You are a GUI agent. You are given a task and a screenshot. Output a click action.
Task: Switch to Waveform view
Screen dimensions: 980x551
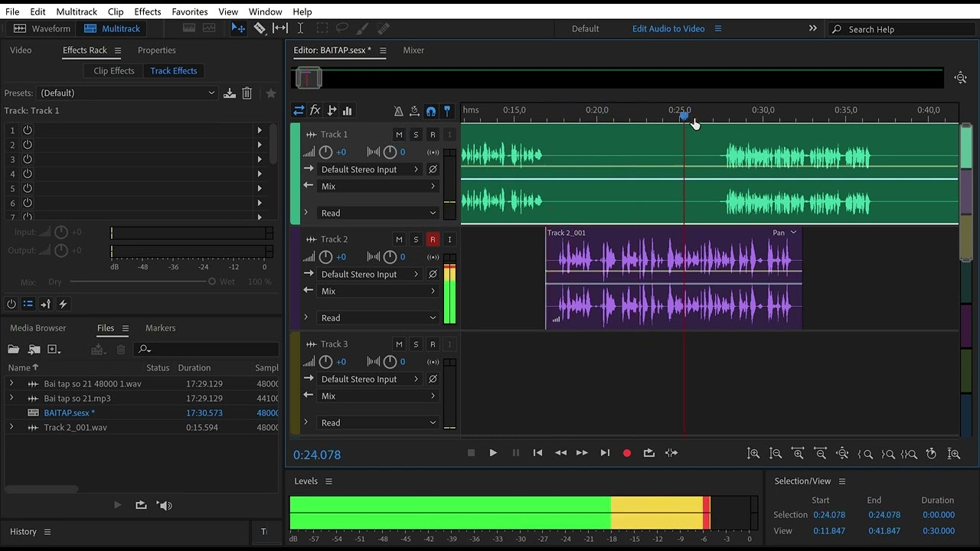pos(42,28)
